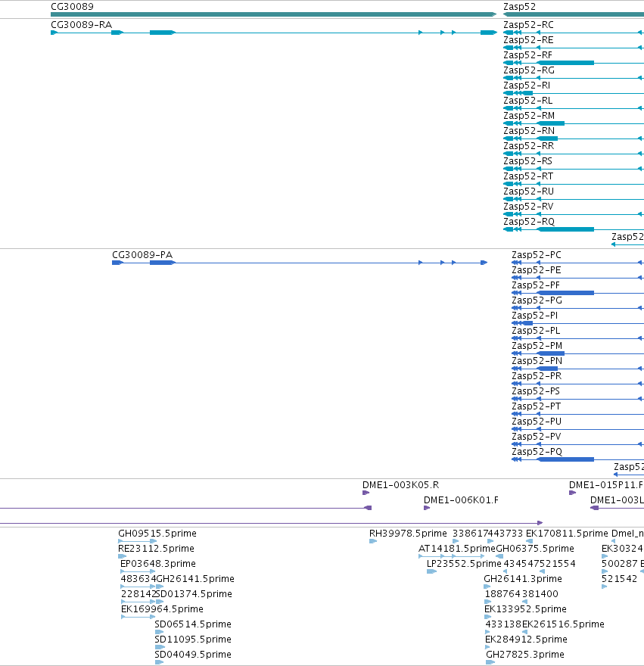This screenshot has height=666, width=644.
Task: Select the teal CG30089 gene span bar
Action: point(274,14)
